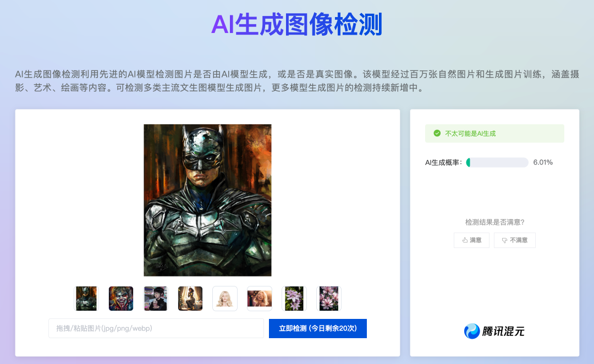Click the 立即检测 detect button
Image resolution: width=594 pixels, height=364 pixels.
coord(318,328)
